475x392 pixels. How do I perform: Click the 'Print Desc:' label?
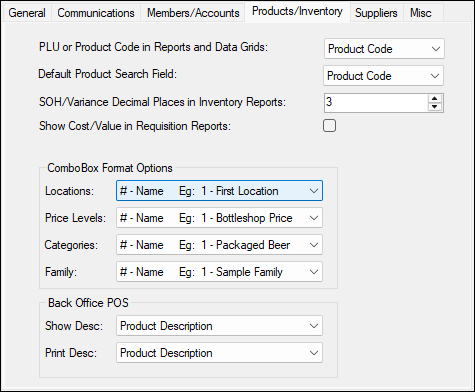71,353
